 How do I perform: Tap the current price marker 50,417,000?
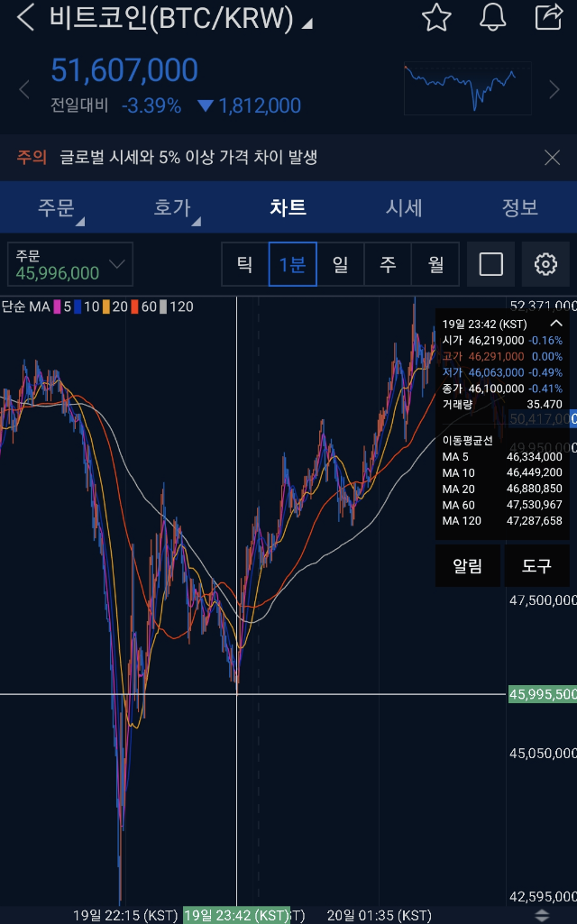pyautogui.click(x=542, y=419)
